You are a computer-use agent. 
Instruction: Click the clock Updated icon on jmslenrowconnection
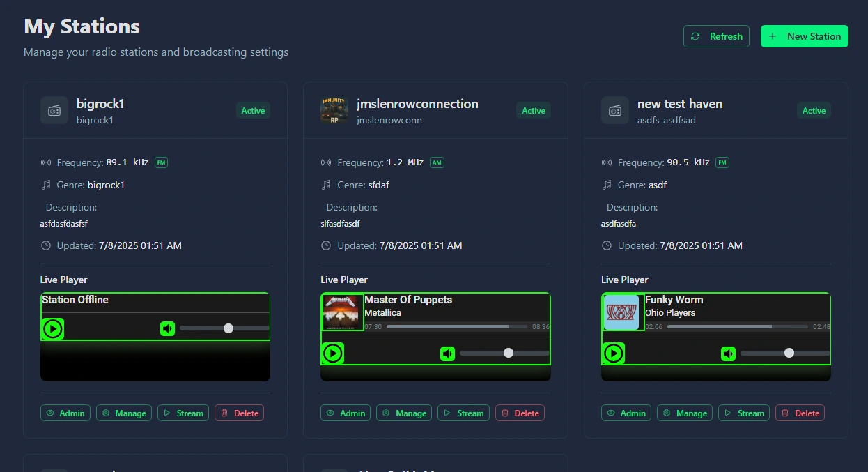pyautogui.click(x=326, y=245)
